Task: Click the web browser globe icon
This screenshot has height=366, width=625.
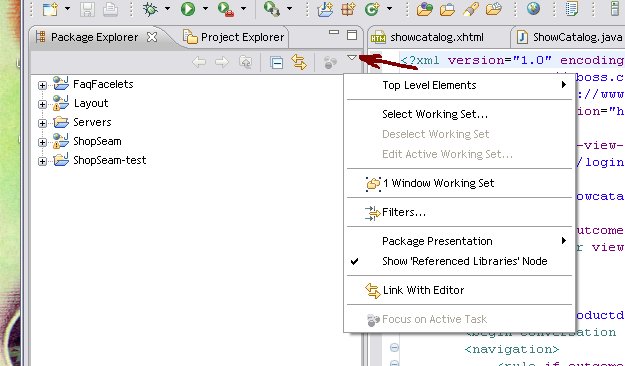Action: pos(533,8)
